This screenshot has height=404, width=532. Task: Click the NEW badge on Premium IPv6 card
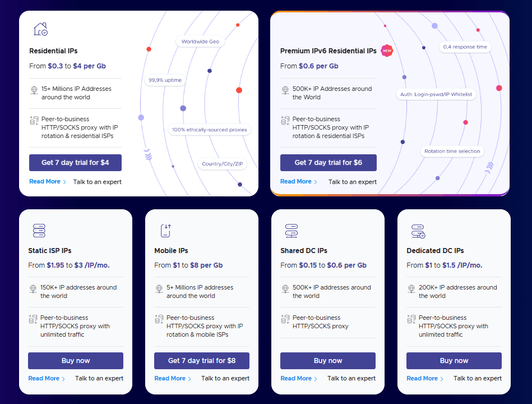click(x=386, y=50)
